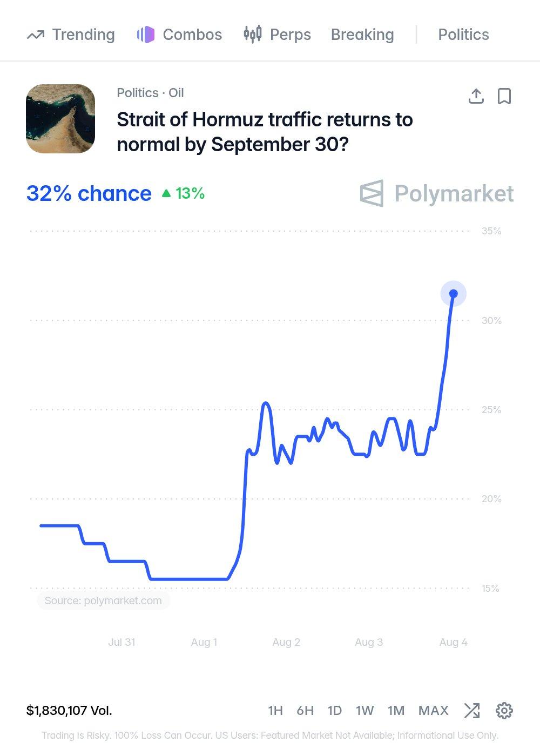Select the 1D time range

(335, 711)
